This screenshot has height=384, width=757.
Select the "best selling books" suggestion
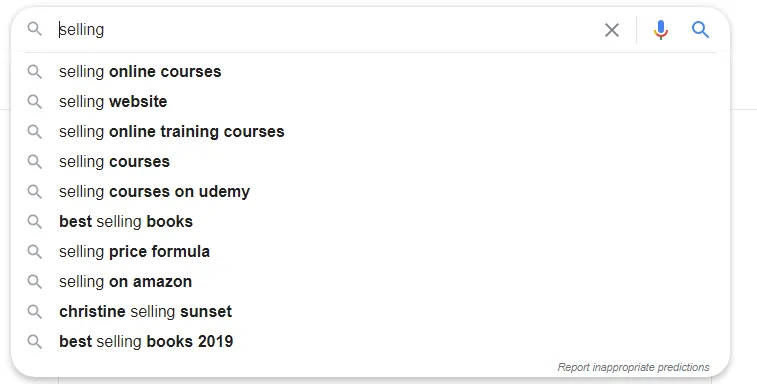tap(370, 221)
